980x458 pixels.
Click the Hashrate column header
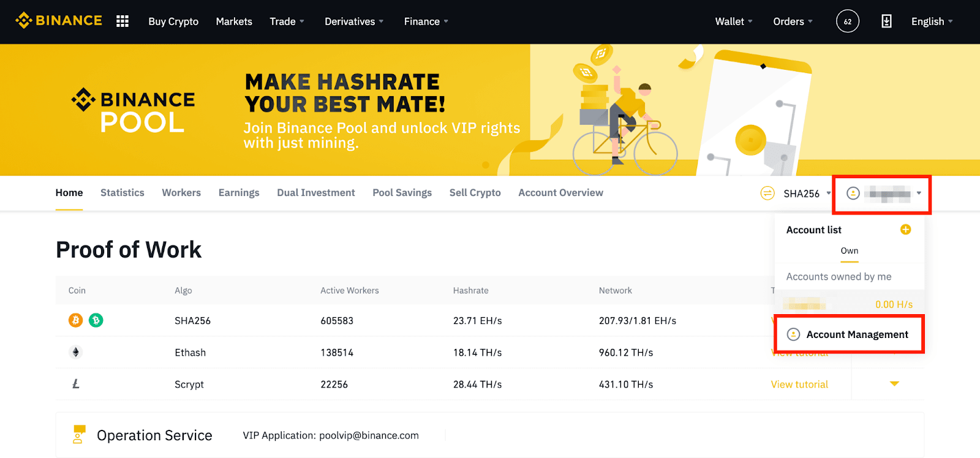(x=471, y=290)
